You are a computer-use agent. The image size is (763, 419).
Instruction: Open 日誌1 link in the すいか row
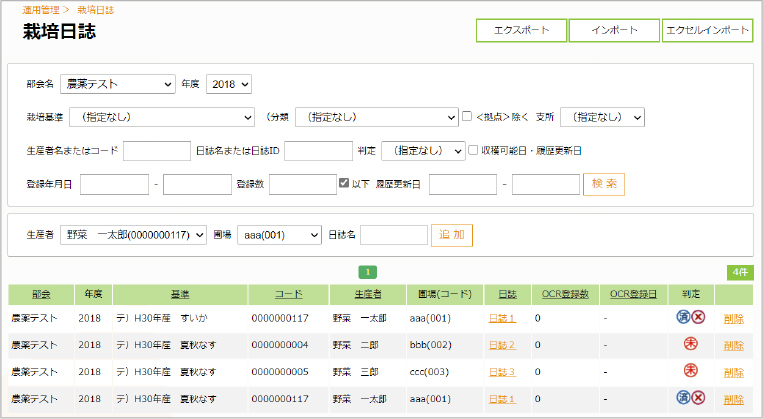[502, 318]
